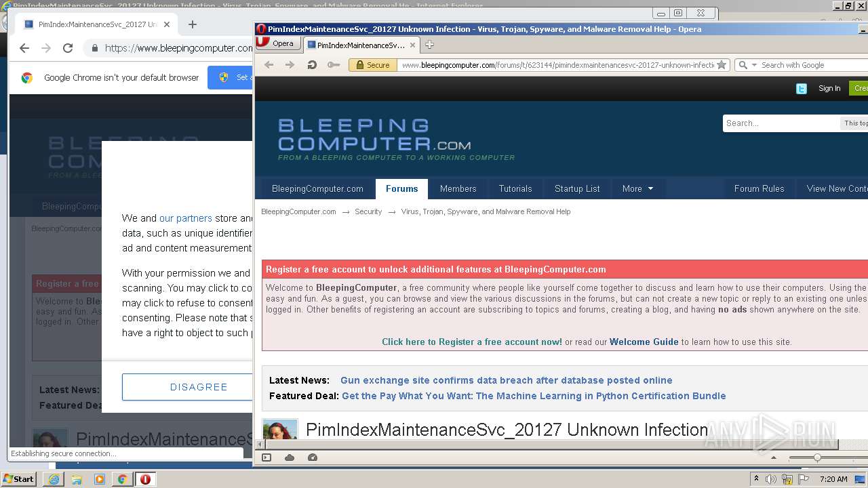The width and height of the screenshot is (868, 488).
Task: Expand the More dropdown menu
Action: click(637, 188)
